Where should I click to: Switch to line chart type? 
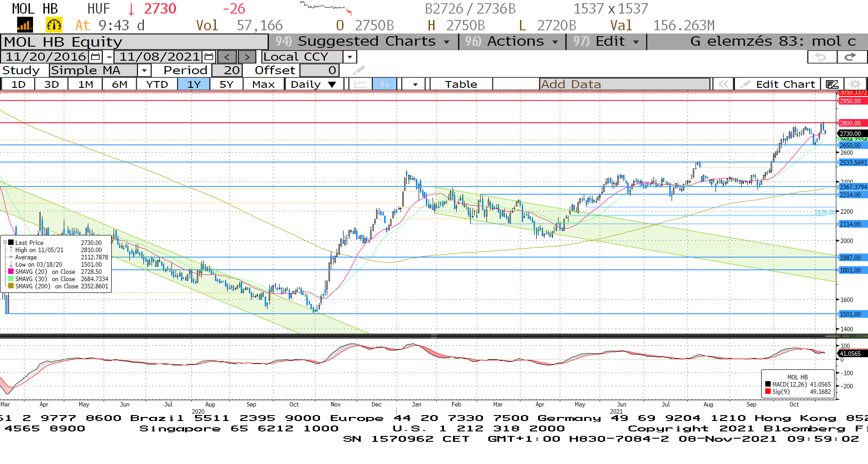pyautogui.click(x=361, y=84)
